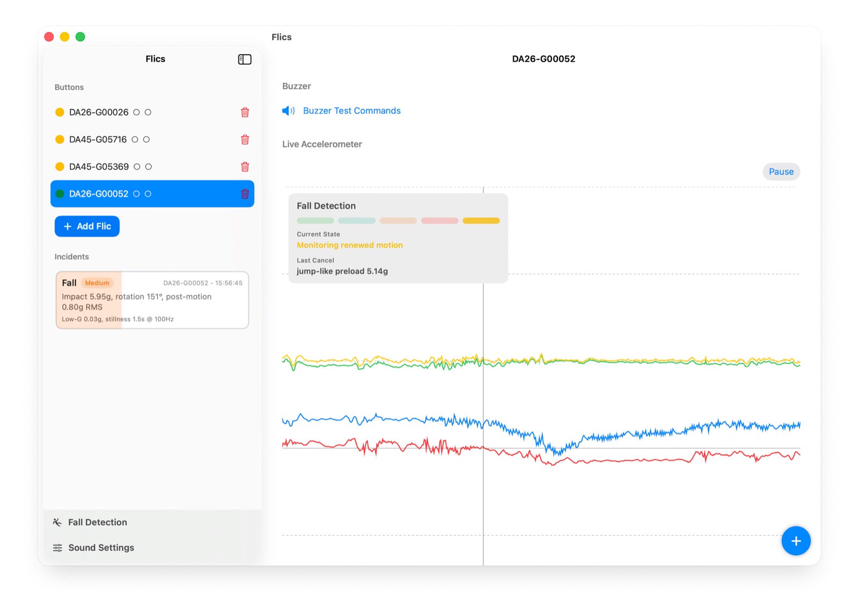Click second circle indicator of DA45-G05716

(x=146, y=140)
